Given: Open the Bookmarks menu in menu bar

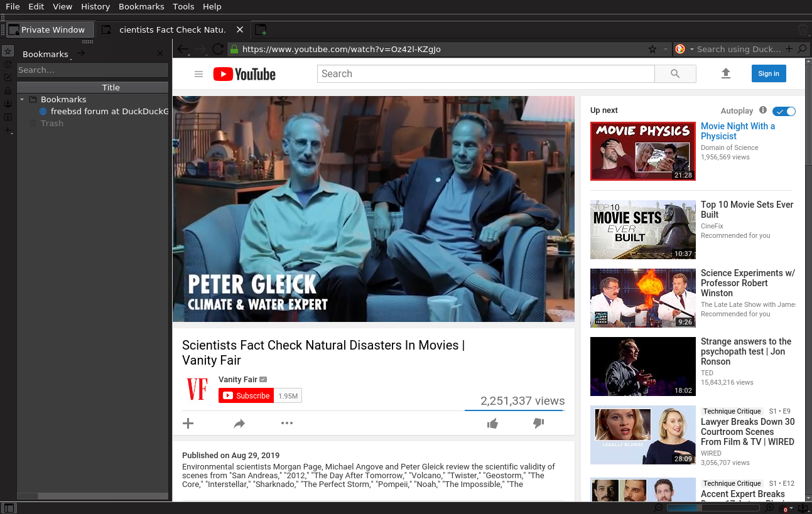Looking at the screenshot, I should coord(141,6).
